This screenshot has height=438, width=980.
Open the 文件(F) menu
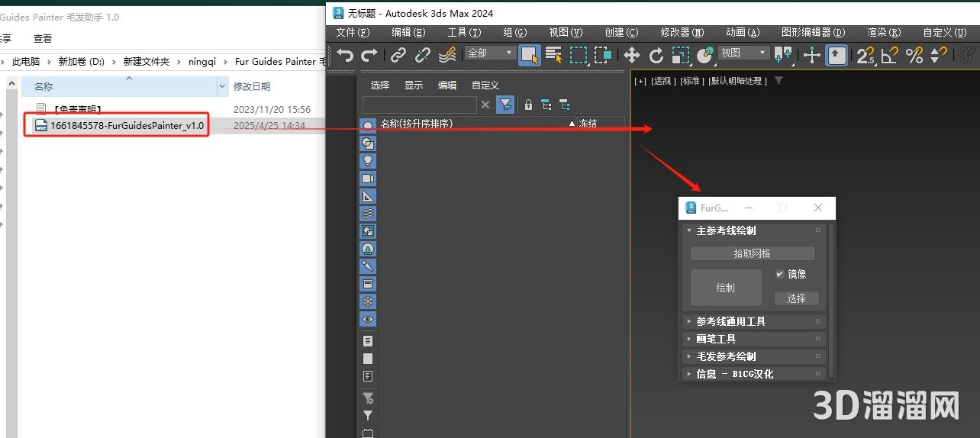coord(353,33)
